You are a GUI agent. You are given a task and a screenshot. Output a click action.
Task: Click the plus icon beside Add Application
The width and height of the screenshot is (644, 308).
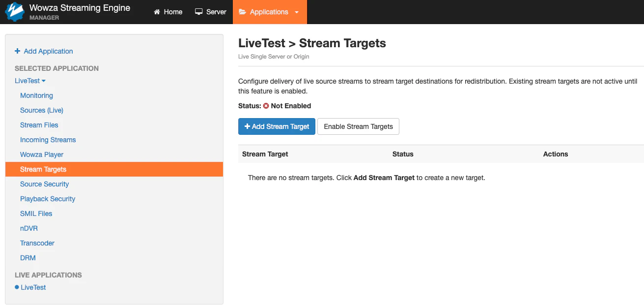click(x=18, y=51)
